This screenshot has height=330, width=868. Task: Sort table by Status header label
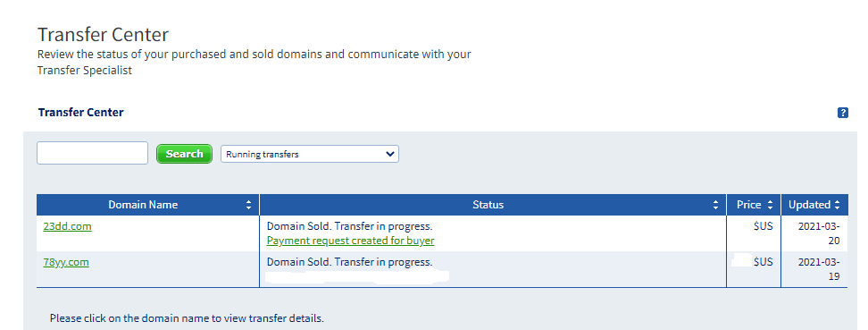488,205
